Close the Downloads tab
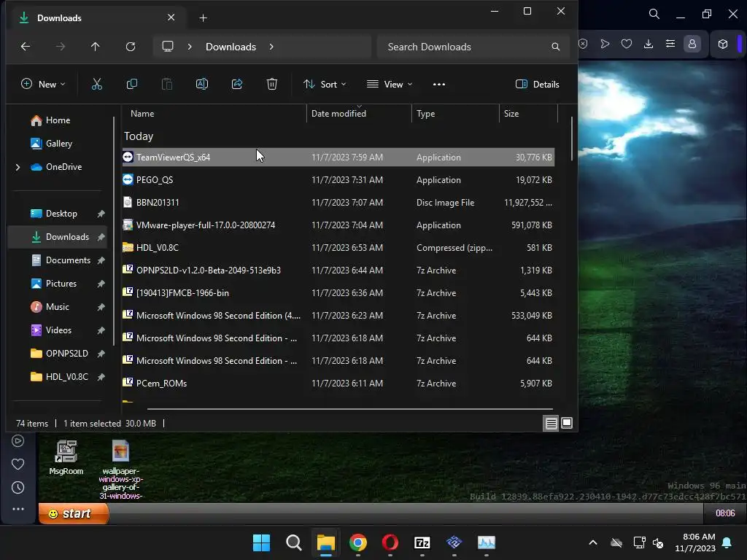 (x=171, y=17)
